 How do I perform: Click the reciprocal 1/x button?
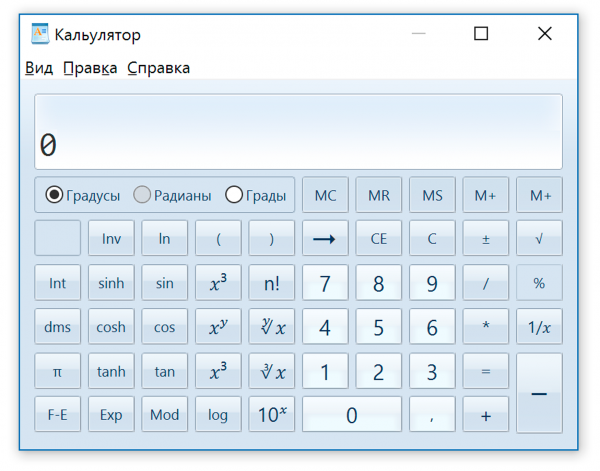tap(539, 327)
